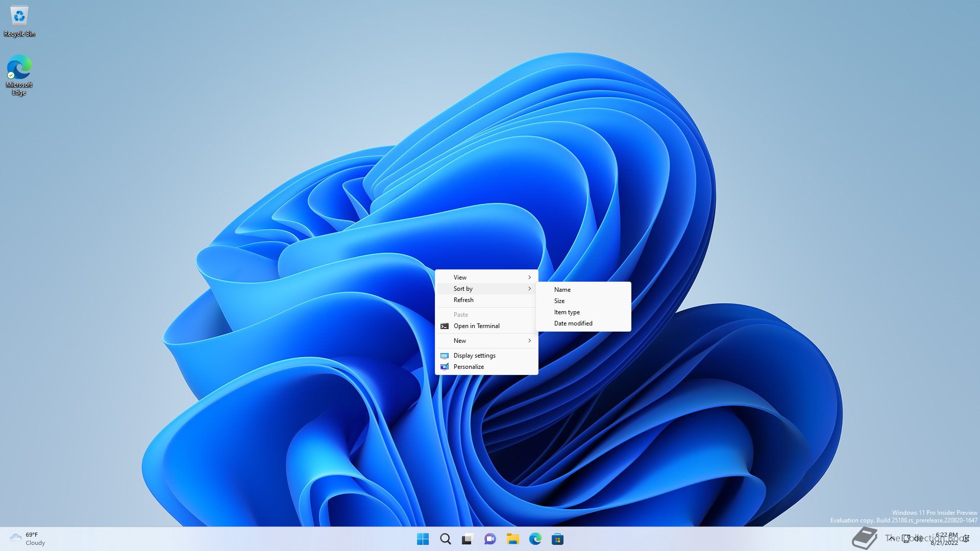Show hidden icons via the tray chevron

pyautogui.click(x=891, y=538)
